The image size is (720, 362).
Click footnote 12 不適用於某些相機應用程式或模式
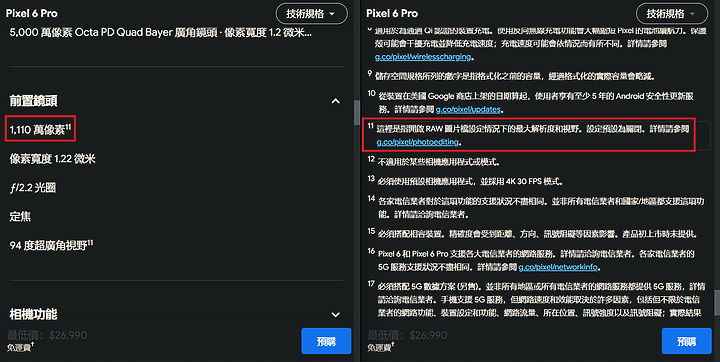[x=434, y=162]
